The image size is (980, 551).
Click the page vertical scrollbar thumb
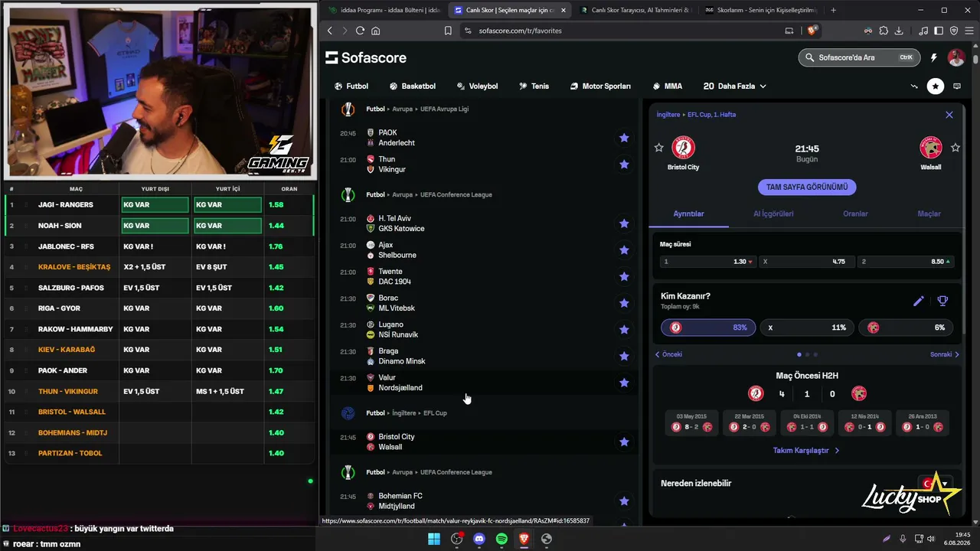pyautogui.click(x=975, y=58)
